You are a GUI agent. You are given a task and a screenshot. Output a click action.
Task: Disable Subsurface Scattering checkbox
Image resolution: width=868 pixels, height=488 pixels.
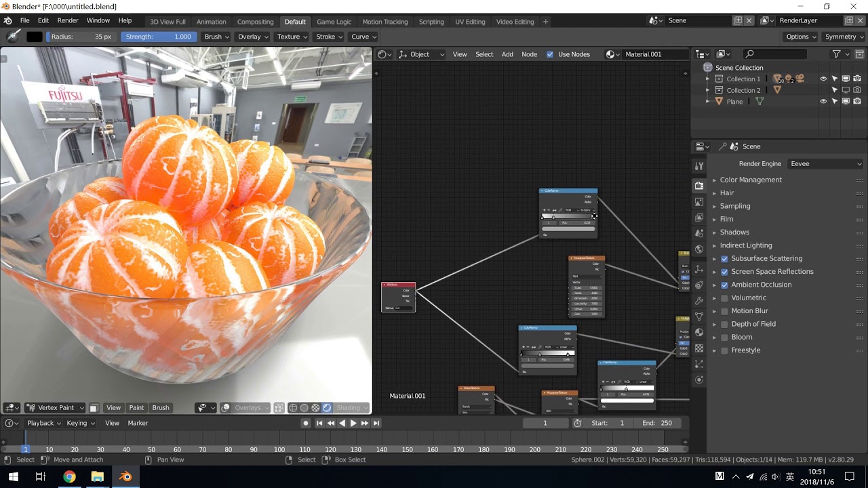724,259
